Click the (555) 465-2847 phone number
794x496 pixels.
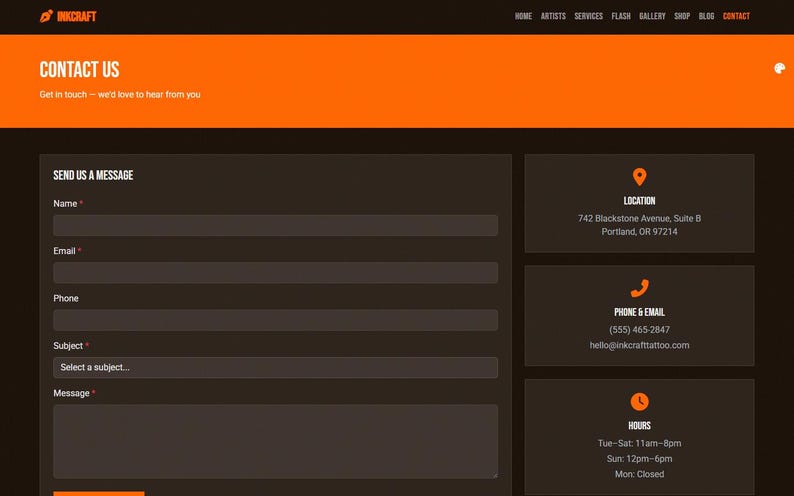tap(640, 329)
